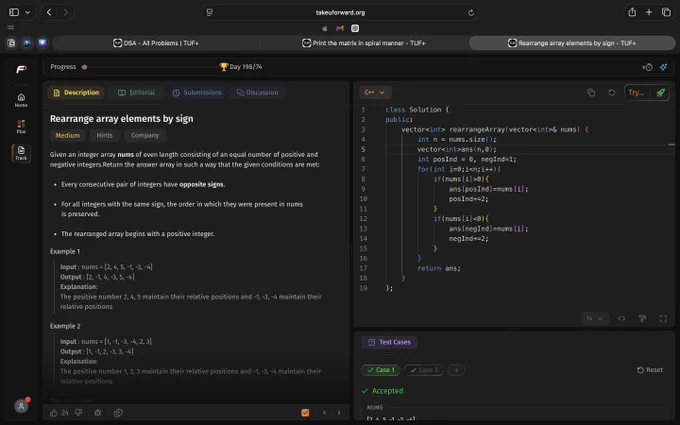Reload the current page
This screenshot has width=680, height=425.
(471, 13)
